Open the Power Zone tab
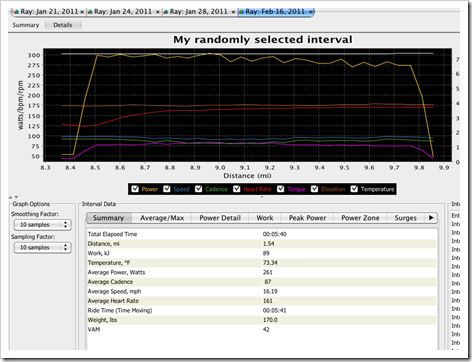The width and height of the screenshot is (472, 362). (x=360, y=218)
